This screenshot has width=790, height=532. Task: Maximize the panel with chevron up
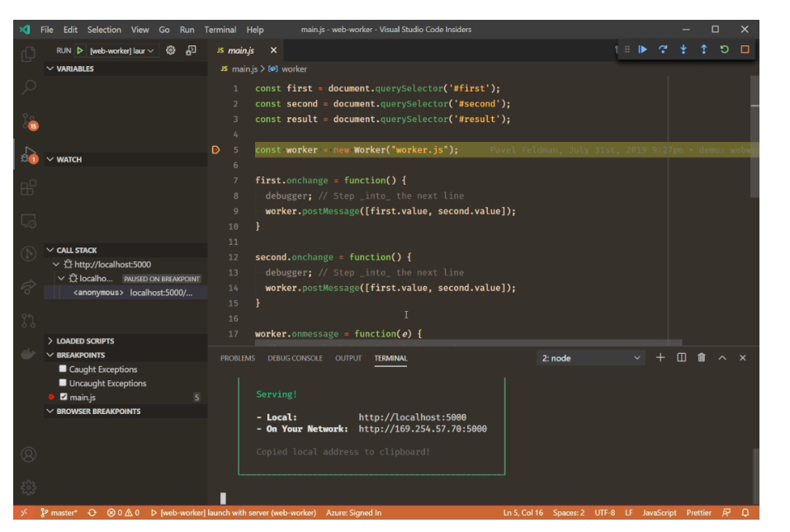(722, 357)
